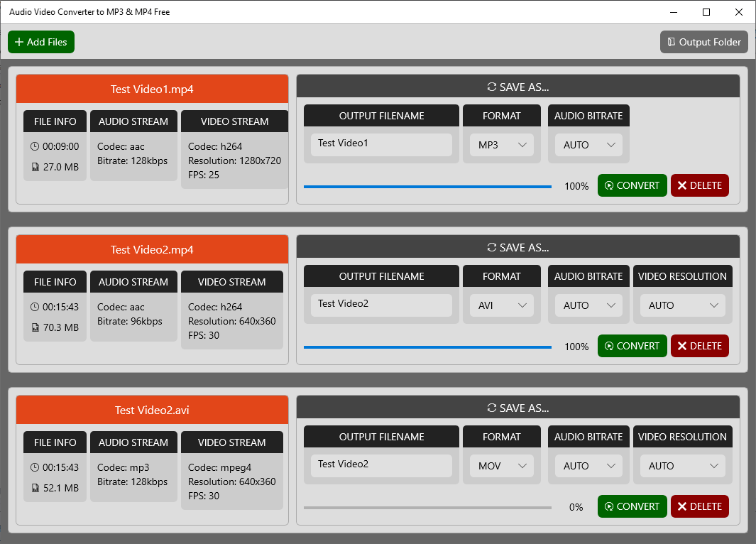Open the video resolution dropdown for Test Video2.mp4
Viewport: 756px width, 544px height.
[x=683, y=305]
